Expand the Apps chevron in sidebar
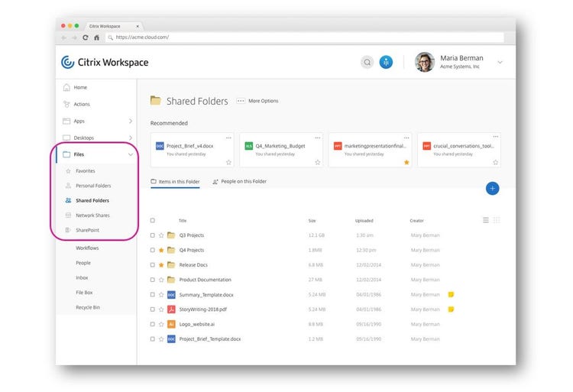 tap(131, 121)
